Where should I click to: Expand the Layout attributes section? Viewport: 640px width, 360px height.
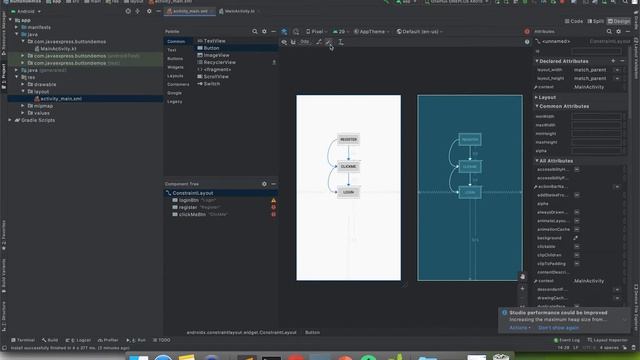pos(536,98)
